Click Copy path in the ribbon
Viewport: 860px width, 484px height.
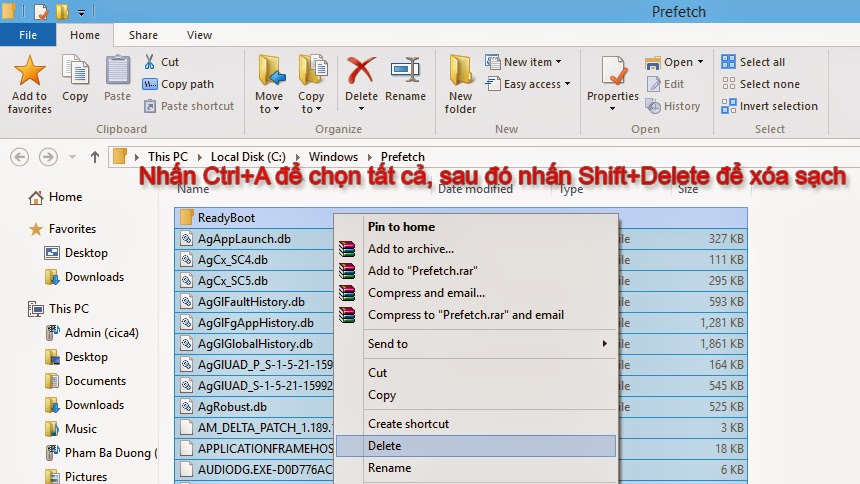178,84
